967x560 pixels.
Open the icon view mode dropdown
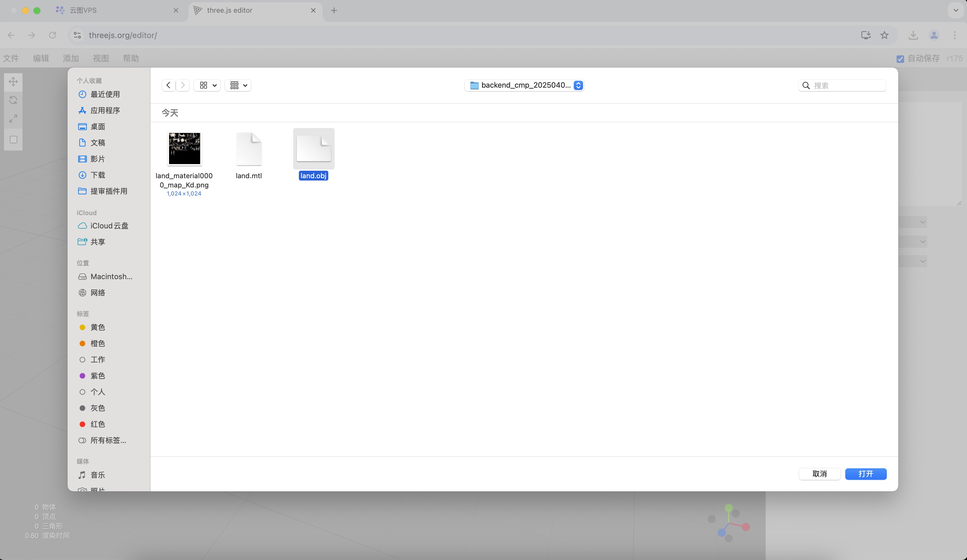(208, 85)
